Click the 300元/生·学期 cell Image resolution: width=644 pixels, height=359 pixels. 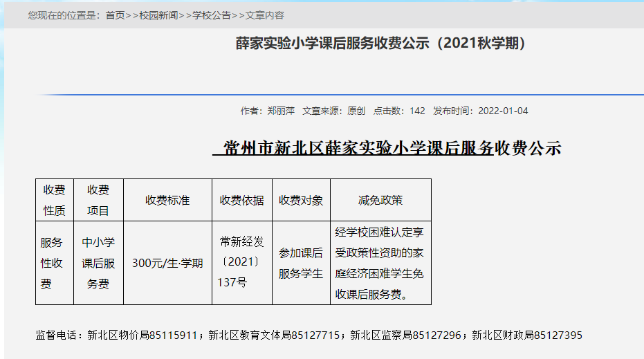[x=167, y=263]
